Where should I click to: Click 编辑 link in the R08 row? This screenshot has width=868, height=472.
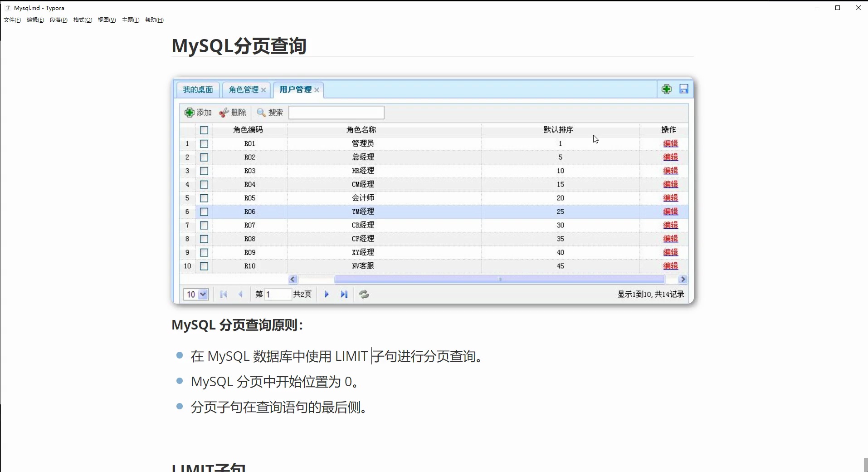coord(671,239)
